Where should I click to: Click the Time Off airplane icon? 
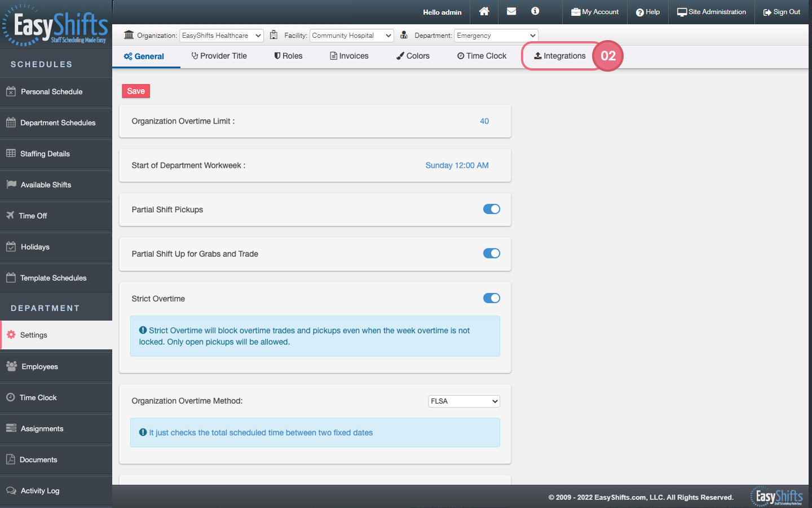tap(10, 215)
